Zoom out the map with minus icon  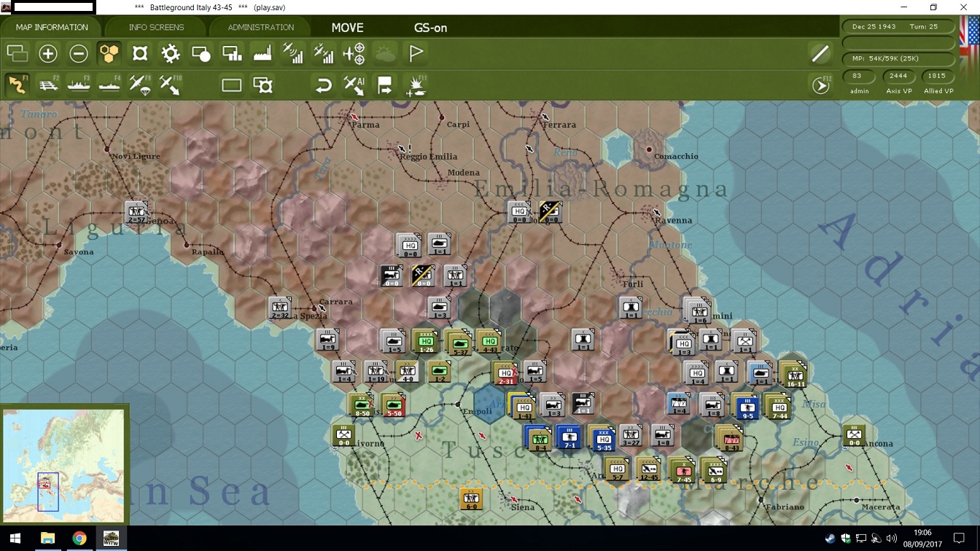click(x=79, y=53)
